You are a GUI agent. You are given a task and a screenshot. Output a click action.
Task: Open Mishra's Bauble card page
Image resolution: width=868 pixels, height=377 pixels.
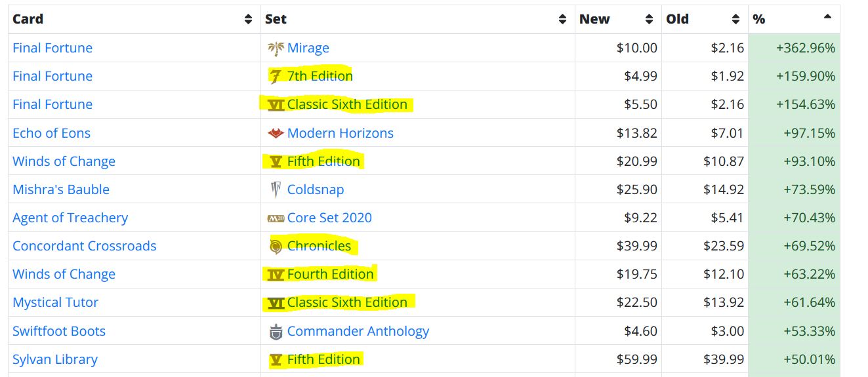click(x=61, y=190)
